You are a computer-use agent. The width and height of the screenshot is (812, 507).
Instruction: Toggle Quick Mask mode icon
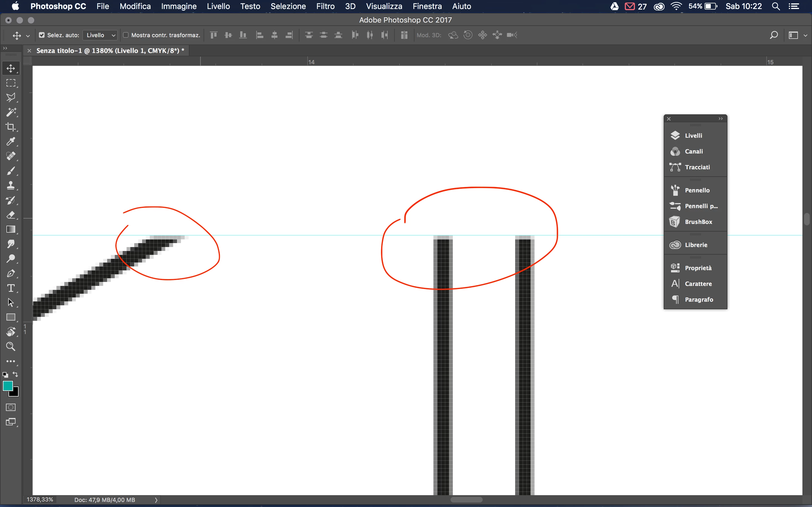tap(11, 407)
